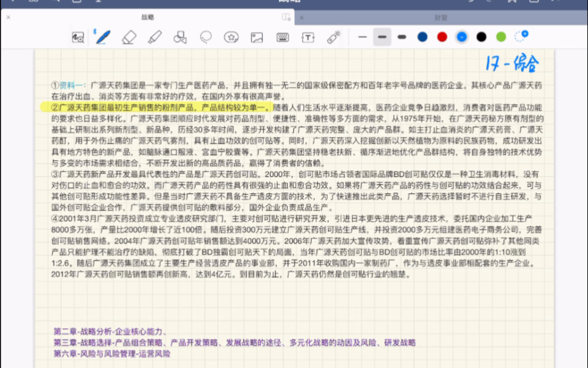Open the blue color's shade dropdown

(x=461, y=37)
